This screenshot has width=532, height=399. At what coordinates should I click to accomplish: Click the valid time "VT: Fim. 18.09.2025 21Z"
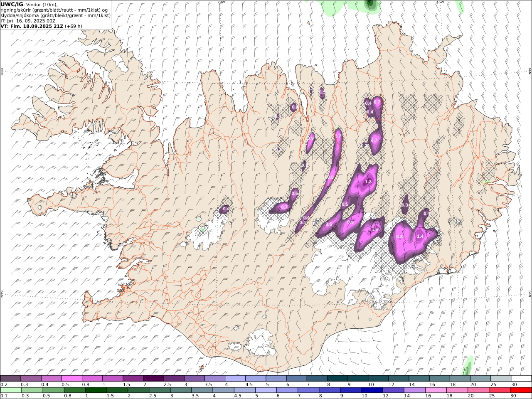32,26
